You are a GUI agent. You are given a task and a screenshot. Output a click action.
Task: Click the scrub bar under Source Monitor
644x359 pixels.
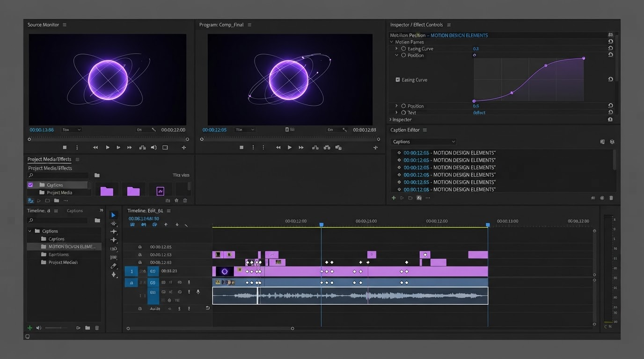coord(108,139)
